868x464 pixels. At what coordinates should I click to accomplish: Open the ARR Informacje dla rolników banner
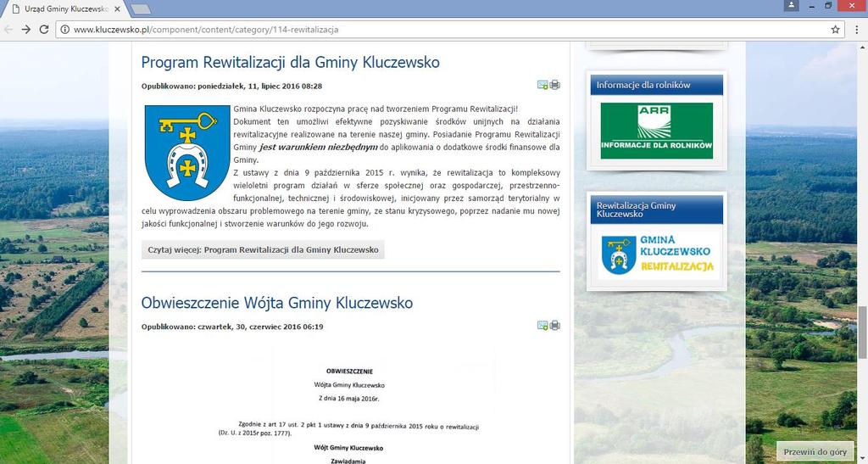click(657, 131)
